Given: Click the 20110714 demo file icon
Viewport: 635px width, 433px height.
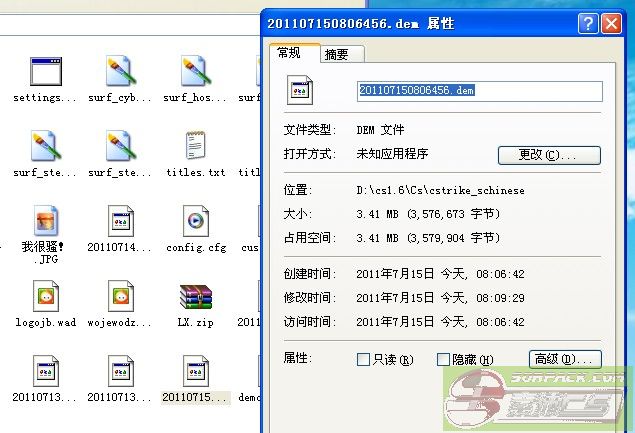Looking at the screenshot, I should pyautogui.click(x=120, y=221).
